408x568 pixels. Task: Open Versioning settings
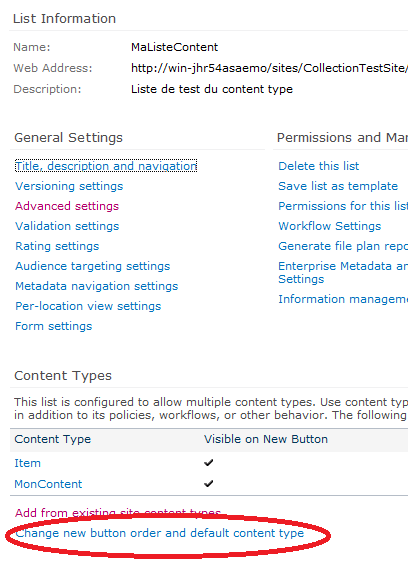point(69,186)
